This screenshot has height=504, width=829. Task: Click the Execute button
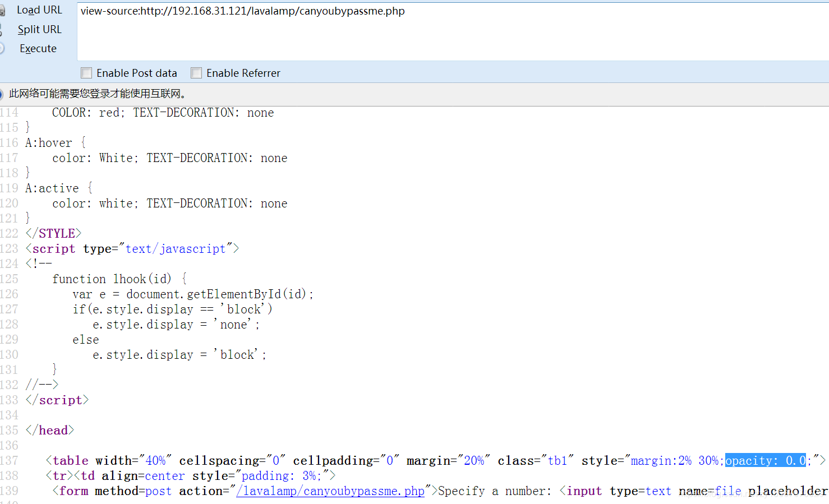coord(38,48)
